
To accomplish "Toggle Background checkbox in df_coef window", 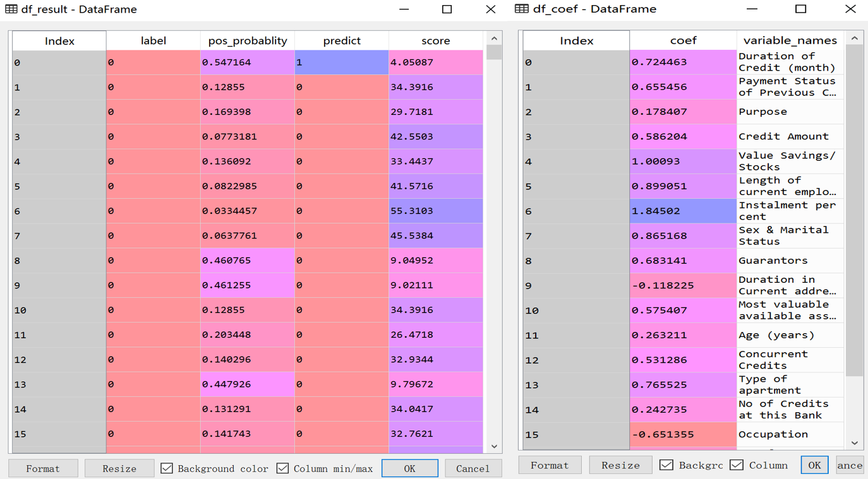I will point(666,465).
